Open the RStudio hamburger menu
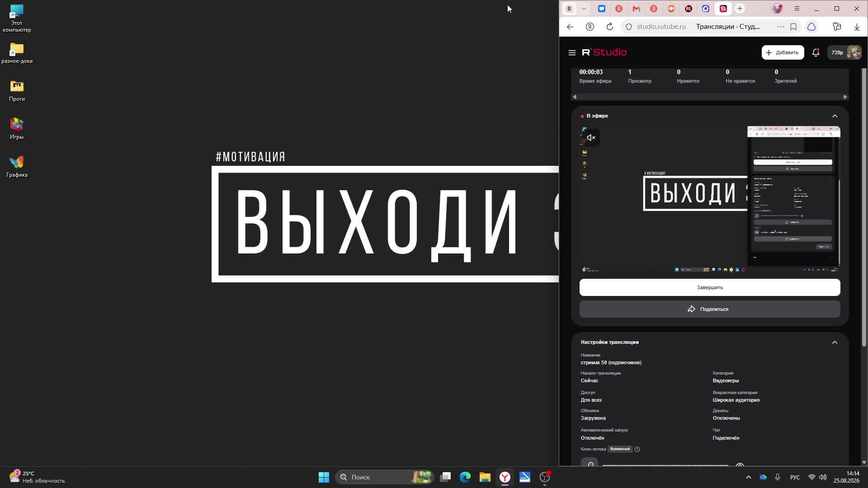 (x=572, y=52)
